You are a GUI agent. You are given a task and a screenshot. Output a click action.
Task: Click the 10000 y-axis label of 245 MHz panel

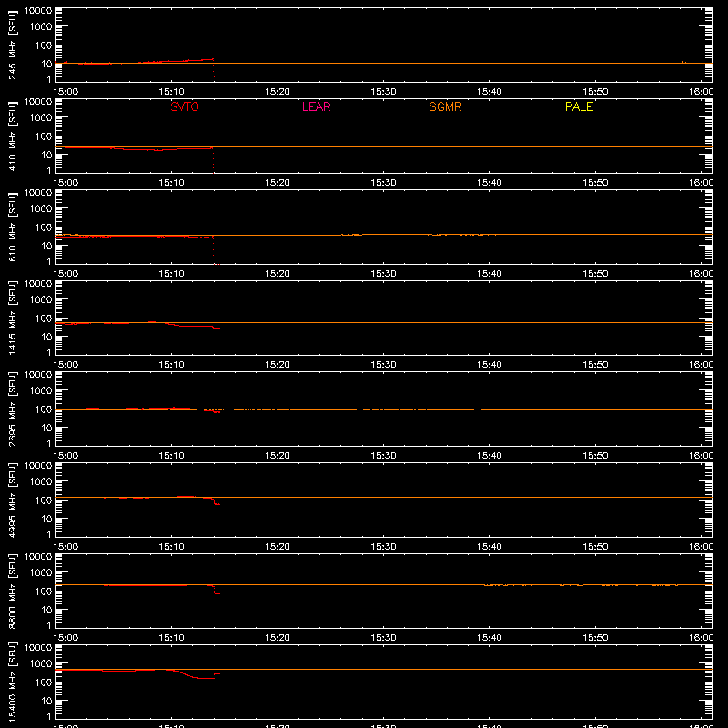pos(38,11)
